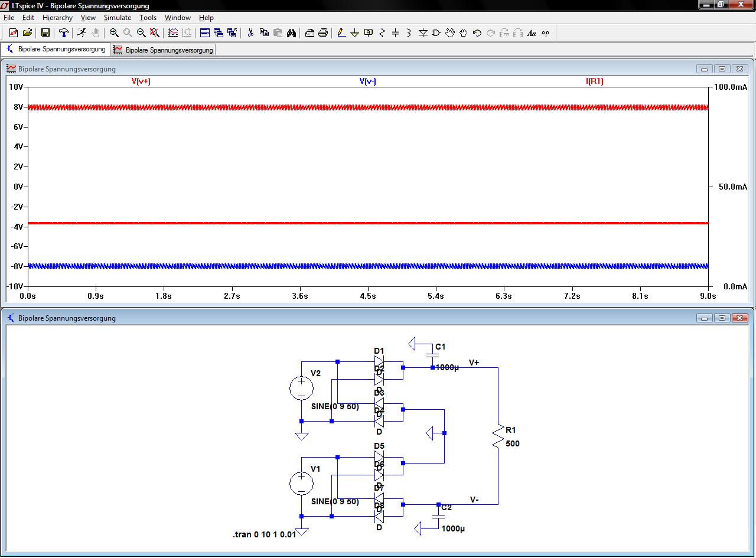Switch to the schematic tab

56,49
